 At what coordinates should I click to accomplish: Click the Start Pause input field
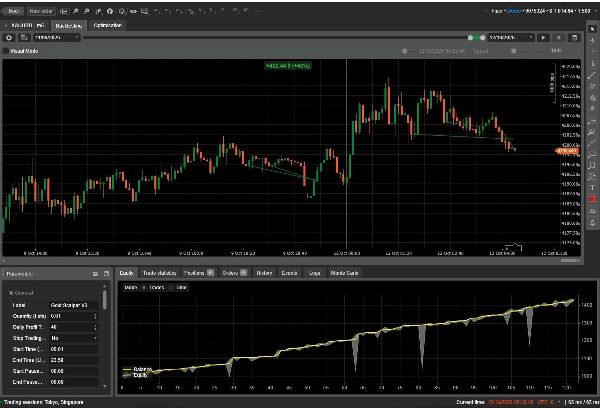(x=74, y=371)
